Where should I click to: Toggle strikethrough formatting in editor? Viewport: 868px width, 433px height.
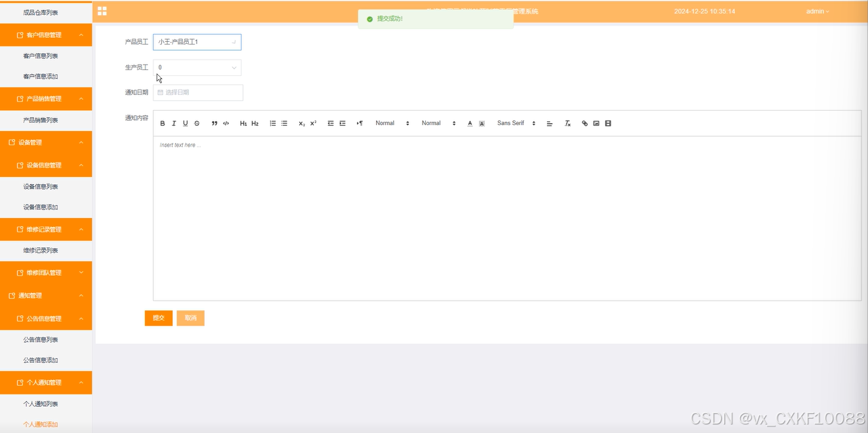click(x=197, y=123)
